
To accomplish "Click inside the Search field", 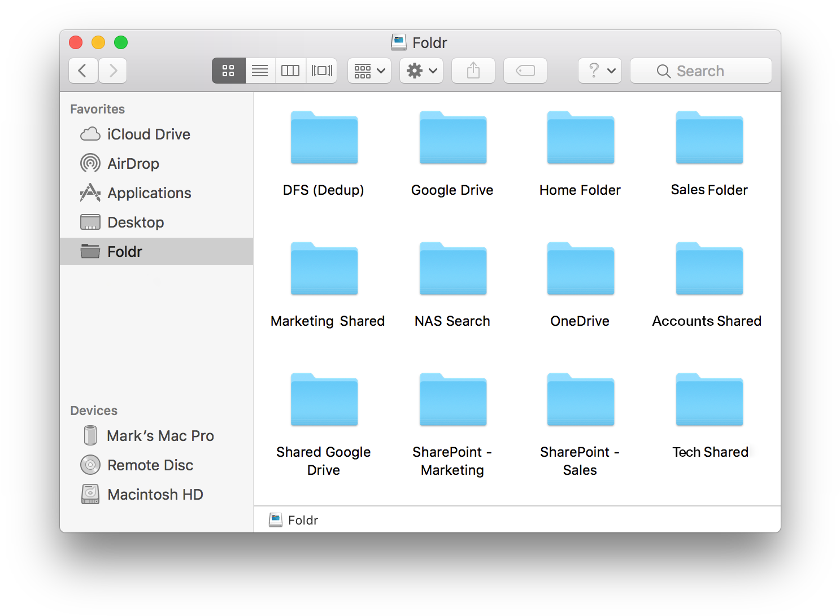I will pyautogui.click(x=700, y=71).
